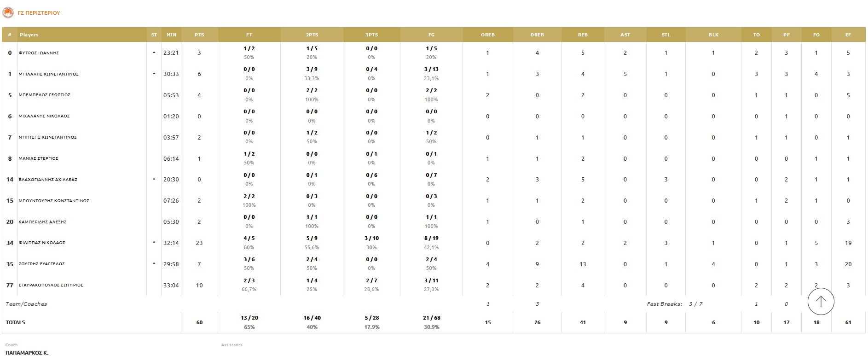Click the TOTALS row label
Screen dimensions: 868x356
tap(16, 322)
